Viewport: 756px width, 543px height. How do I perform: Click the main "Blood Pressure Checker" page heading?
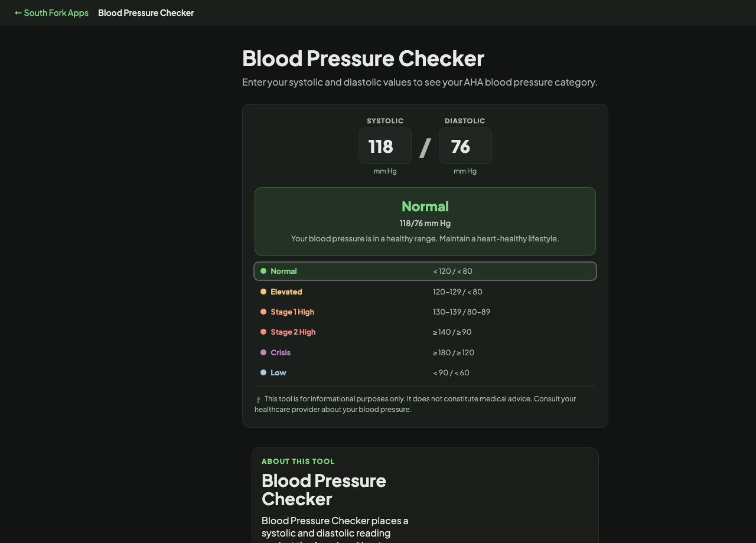(363, 58)
